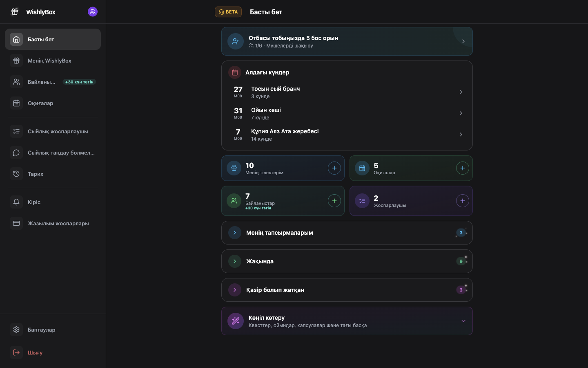Open the BETA support badge
The height and width of the screenshot is (368, 588).
(x=228, y=12)
